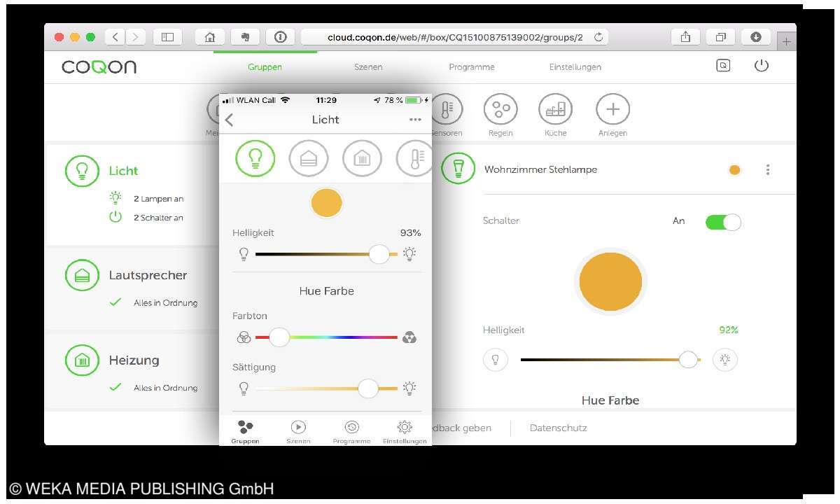The image size is (840, 504).
Task: Open Programme in the phone bottom bar
Action: [351, 432]
